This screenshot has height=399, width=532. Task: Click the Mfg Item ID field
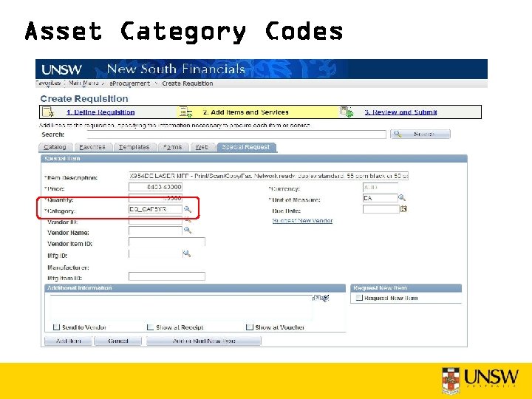(167, 276)
